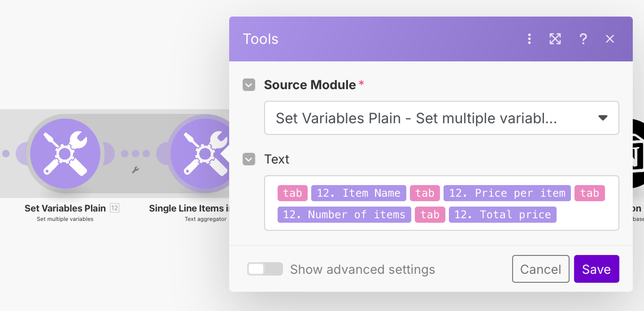Click the first pink tab pill in Text
The height and width of the screenshot is (311, 644).
click(x=292, y=193)
